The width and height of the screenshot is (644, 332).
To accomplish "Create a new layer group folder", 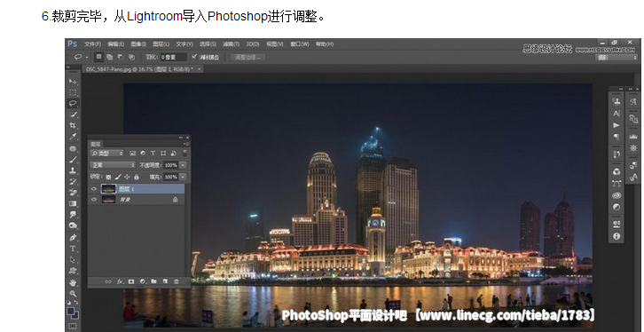I will tap(153, 281).
